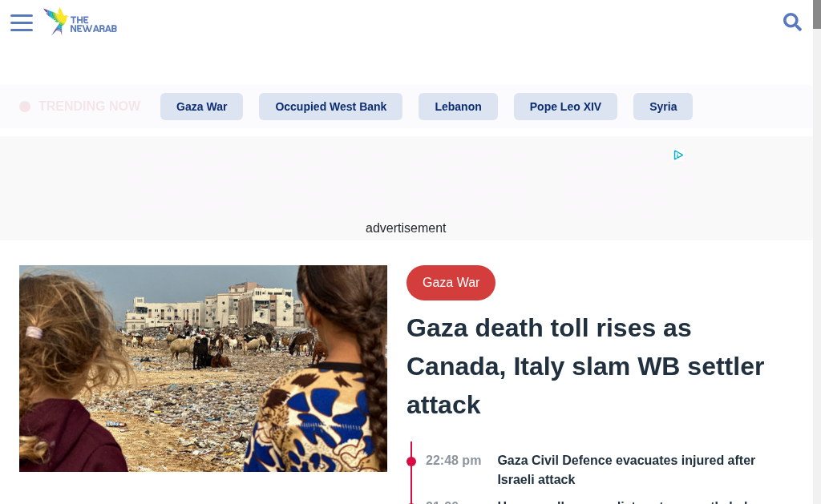Open Gaza Civil Defence evacuates injured update

[x=626, y=470]
